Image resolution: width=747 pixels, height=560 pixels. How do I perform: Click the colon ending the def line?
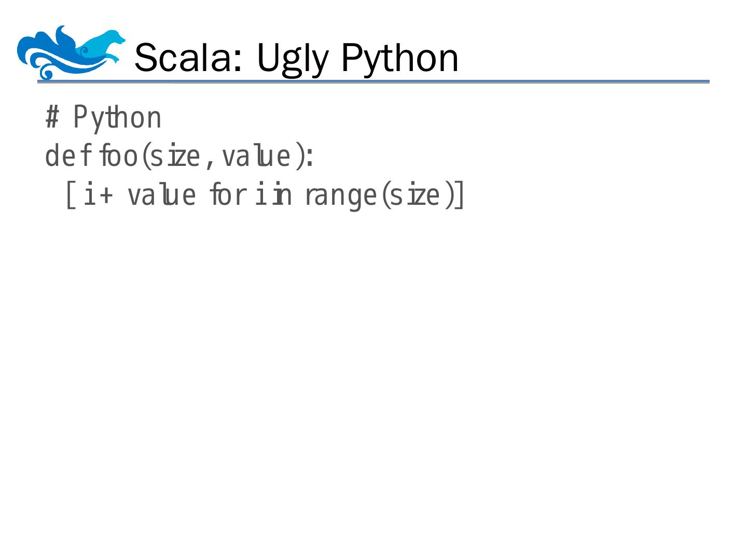click(x=310, y=157)
